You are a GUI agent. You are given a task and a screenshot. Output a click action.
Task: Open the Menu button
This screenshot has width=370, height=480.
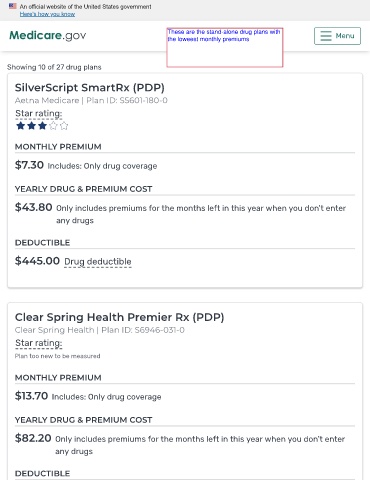(x=337, y=36)
